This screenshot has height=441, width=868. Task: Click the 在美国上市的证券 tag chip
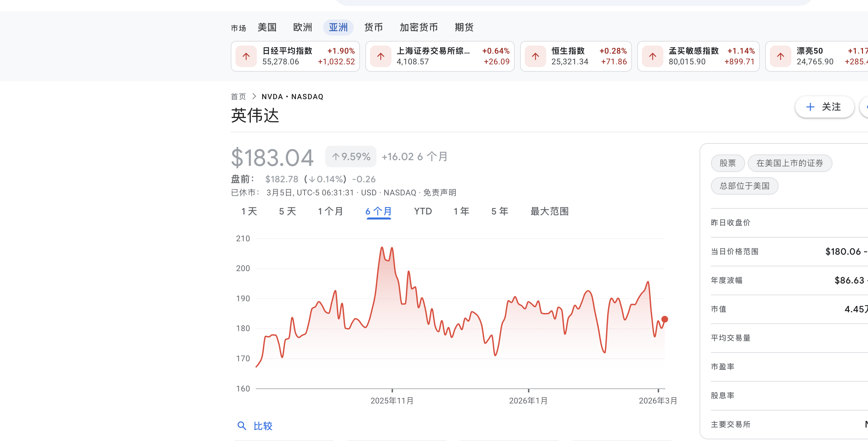[x=790, y=163]
